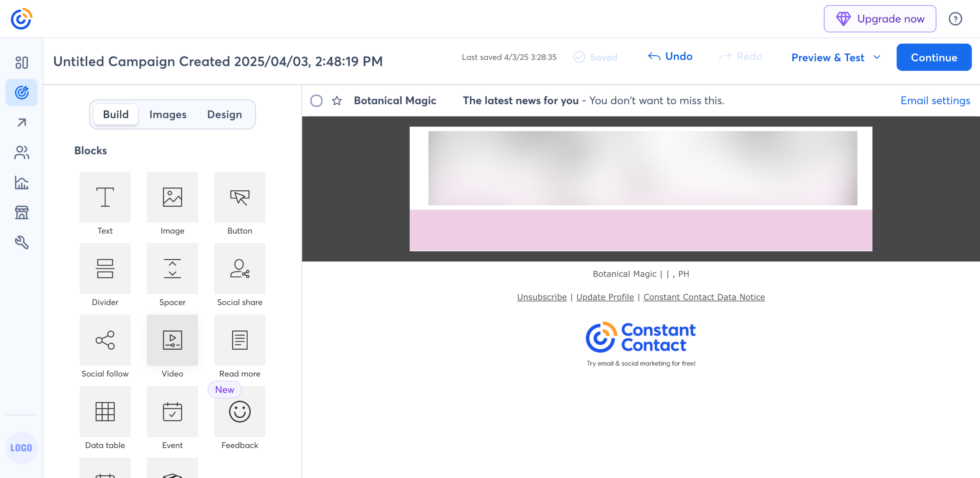Click the Unsubscribe footer link
980x478 pixels.
pos(542,297)
